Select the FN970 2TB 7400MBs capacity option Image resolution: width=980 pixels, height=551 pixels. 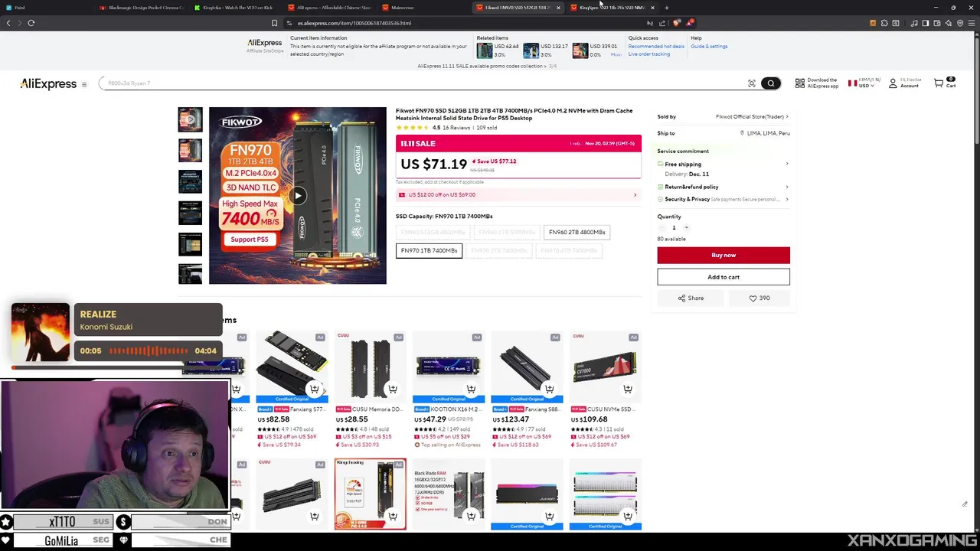click(x=498, y=250)
